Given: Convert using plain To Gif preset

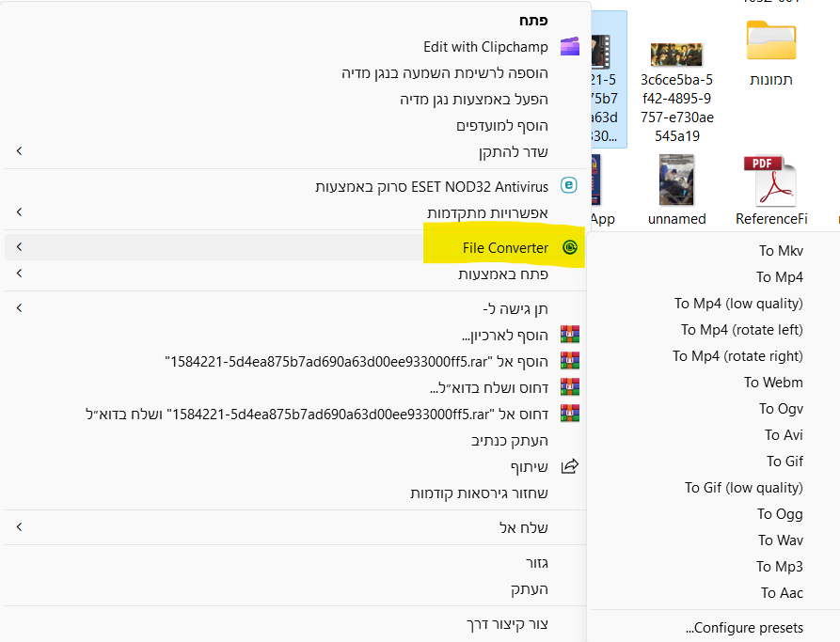Looking at the screenshot, I should (785, 461).
